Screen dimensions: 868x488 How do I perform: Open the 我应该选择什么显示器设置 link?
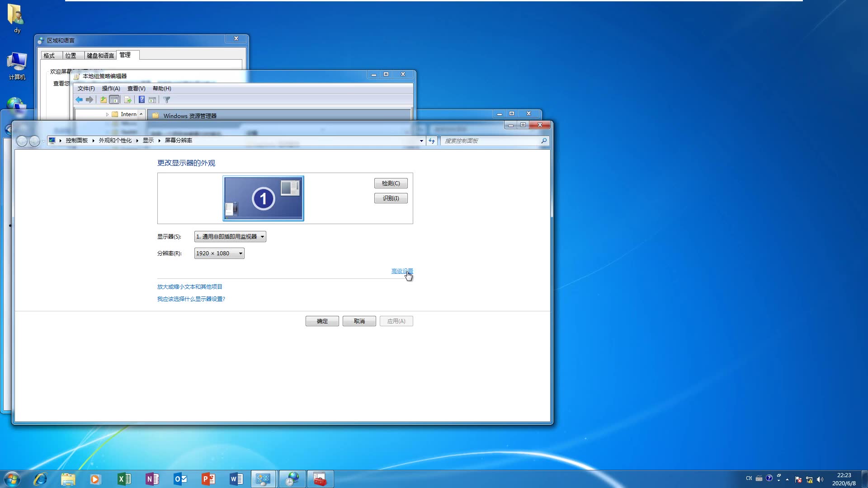click(191, 299)
